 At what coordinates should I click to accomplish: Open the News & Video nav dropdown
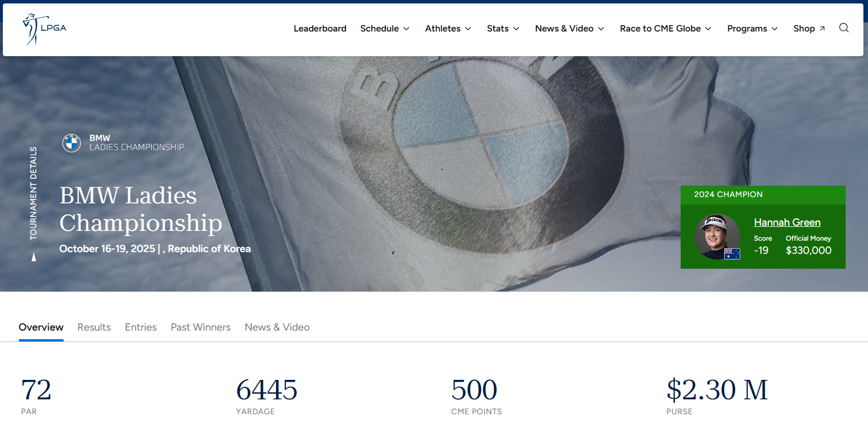click(569, 29)
